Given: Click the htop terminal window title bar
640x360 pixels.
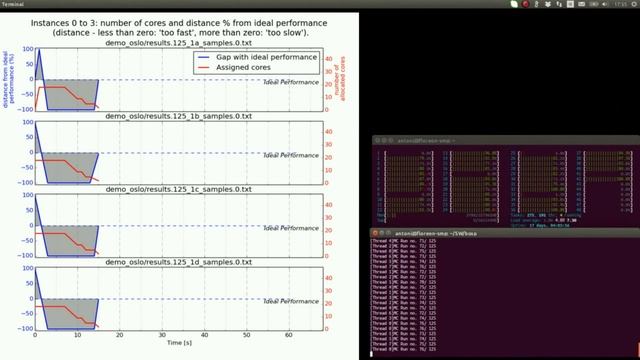Looking at the screenshot, I should click(506, 140).
